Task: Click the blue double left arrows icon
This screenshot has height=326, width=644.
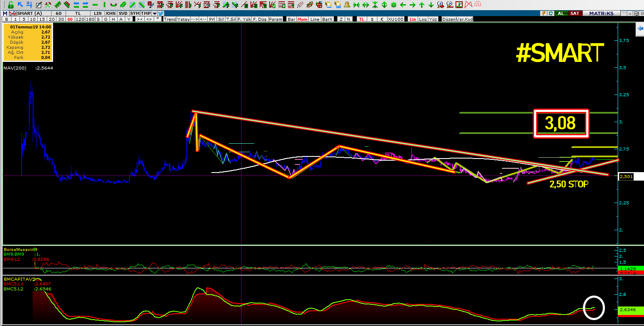Action: tap(76, 5)
